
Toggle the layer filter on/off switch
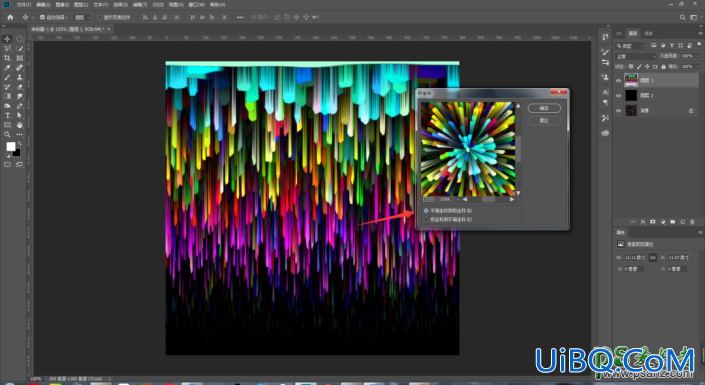(699, 45)
